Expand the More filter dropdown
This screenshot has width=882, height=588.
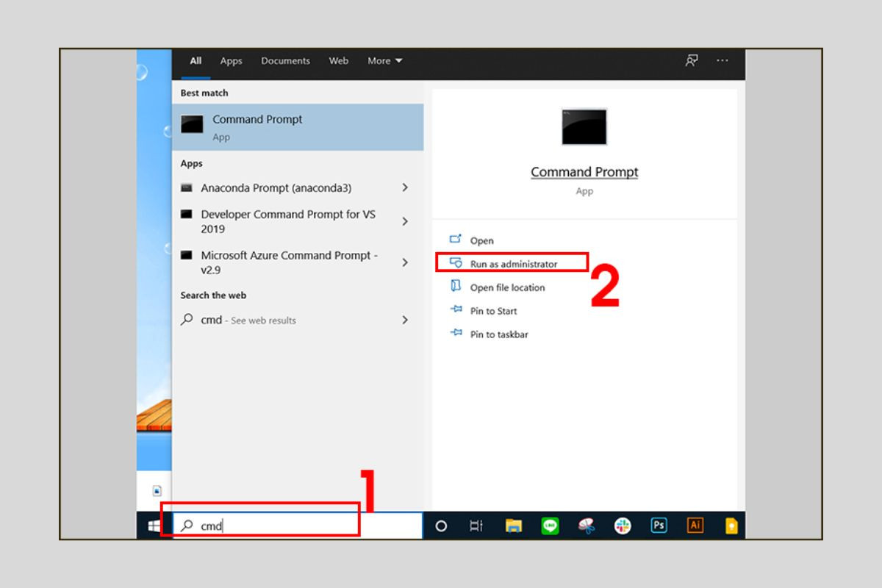point(385,61)
